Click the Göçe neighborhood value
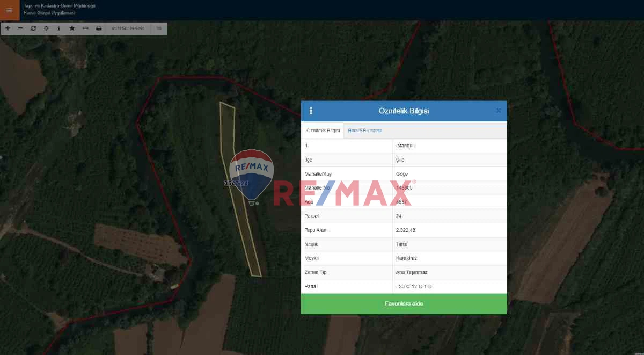This screenshot has height=355, width=644. pyautogui.click(x=402, y=174)
